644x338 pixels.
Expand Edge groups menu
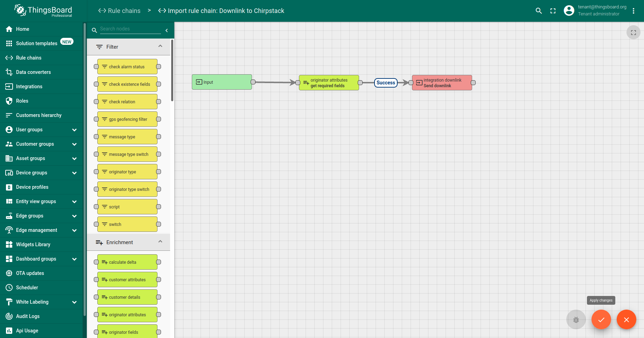(x=74, y=216)
